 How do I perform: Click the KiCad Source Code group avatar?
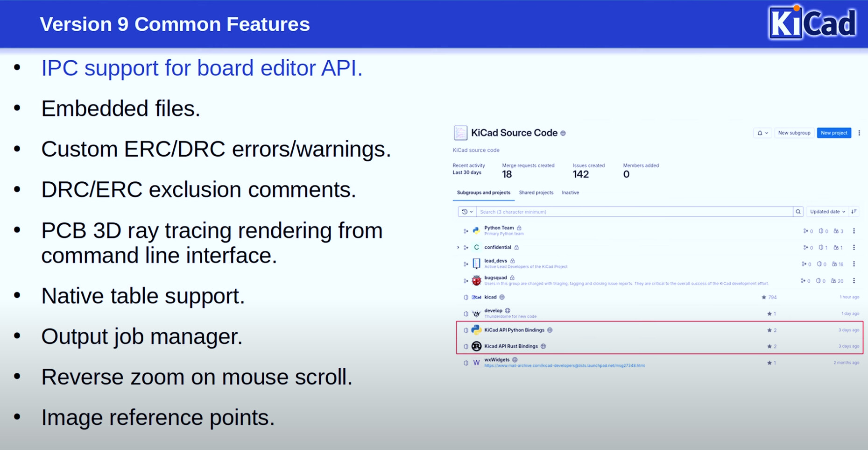[460, 133]
